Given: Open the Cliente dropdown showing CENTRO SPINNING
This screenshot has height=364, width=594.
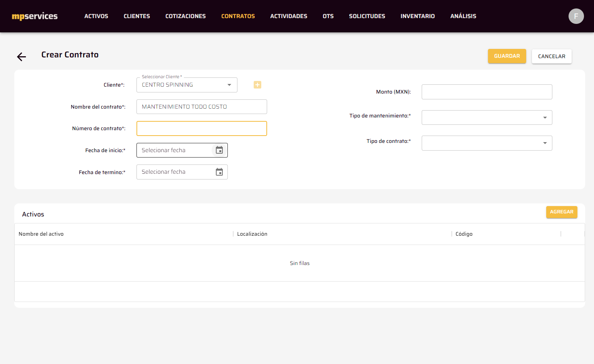Looking at the screenshot, I should click(x=187, y=85).
